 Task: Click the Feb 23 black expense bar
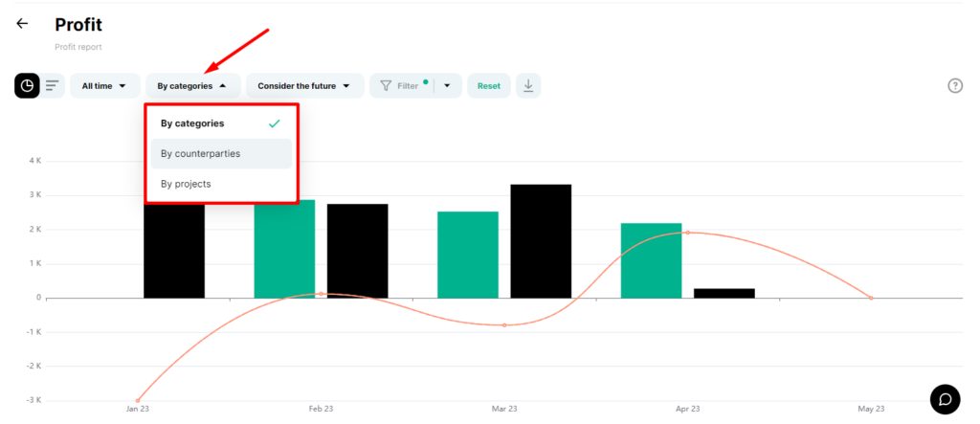pos(358,251)
